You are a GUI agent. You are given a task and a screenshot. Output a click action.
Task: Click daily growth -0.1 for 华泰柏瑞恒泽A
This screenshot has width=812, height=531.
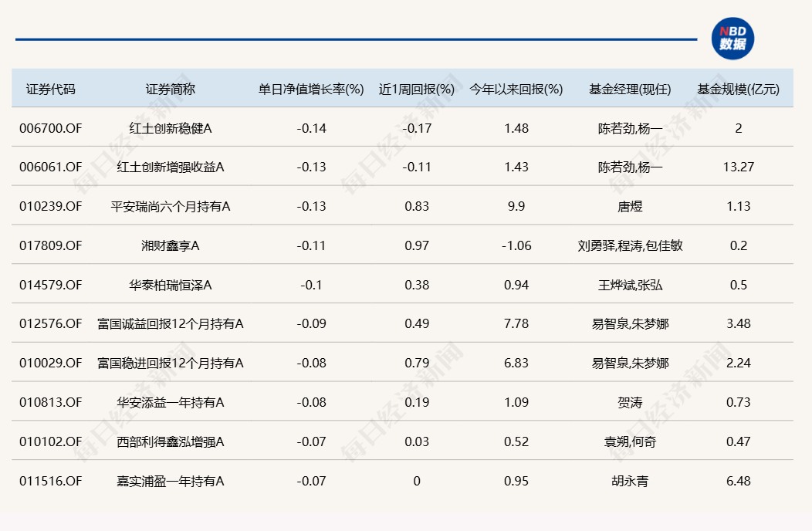[x=311, y=285]
